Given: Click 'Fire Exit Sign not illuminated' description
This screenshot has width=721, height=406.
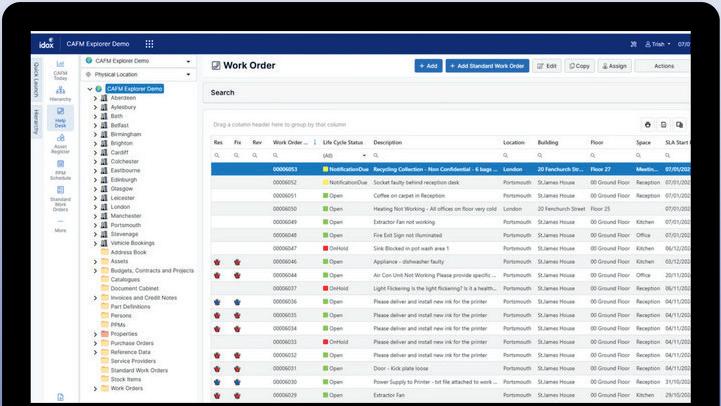Looking at the screenshot, I should 407,235.
